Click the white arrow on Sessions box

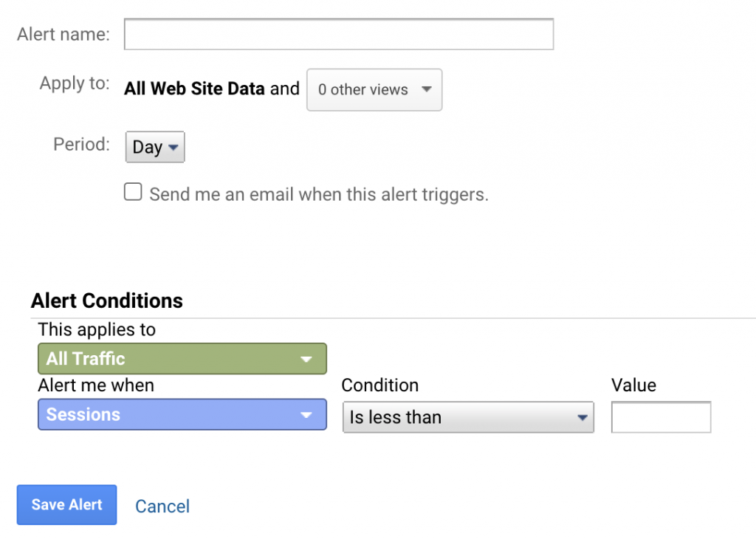pyautogui.click(x=306, y=415)
